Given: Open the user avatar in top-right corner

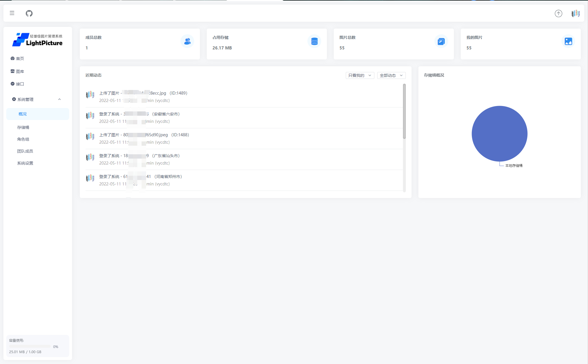Looking at the screenshot, I should click(x=575, y=13).
